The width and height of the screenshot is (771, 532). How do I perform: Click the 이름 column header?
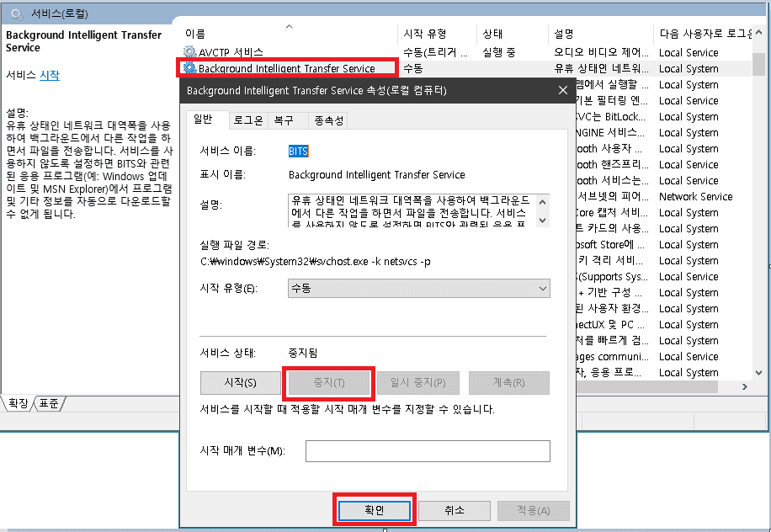point(290,34)
